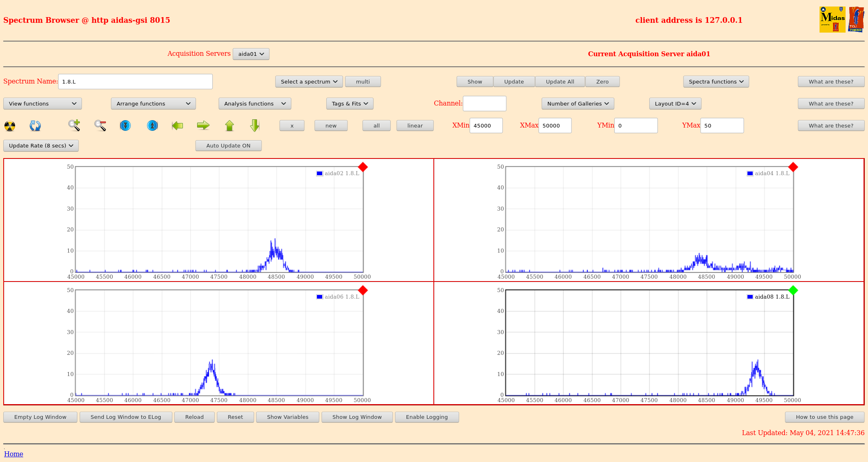Viewport: 868px width, 462px height.
Task: Zoom out with the magnifier minus icon
Action: [100, 125]
